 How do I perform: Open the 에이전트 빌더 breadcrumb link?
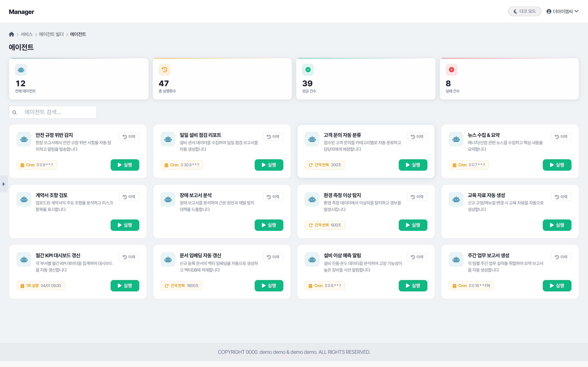(x=51, y=34)
